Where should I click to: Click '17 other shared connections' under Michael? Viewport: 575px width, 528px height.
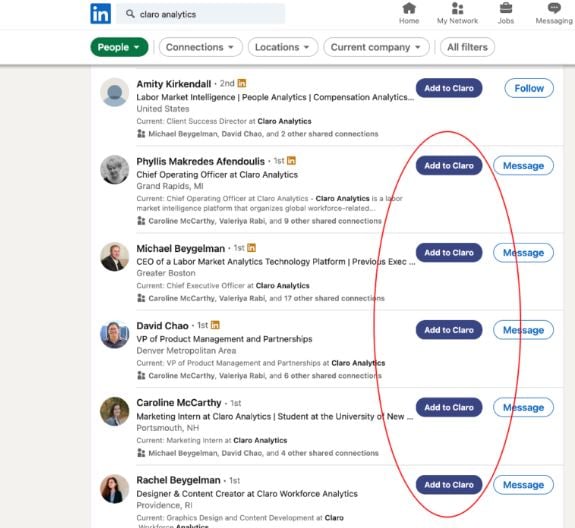click(x=334, y=298)
